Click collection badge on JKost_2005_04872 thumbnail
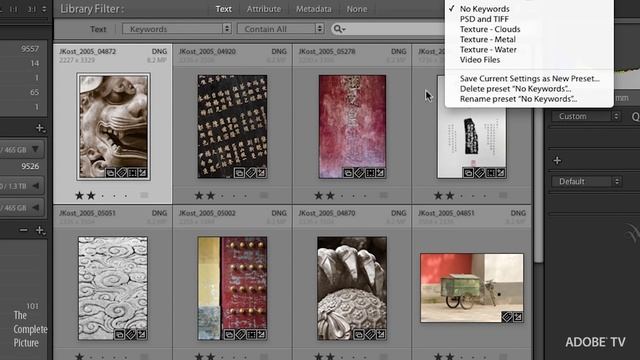 tap(111, 173)
